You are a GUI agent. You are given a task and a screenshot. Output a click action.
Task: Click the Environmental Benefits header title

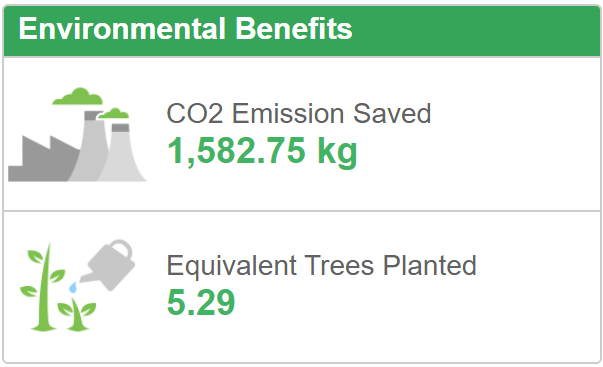coord(185,29)
